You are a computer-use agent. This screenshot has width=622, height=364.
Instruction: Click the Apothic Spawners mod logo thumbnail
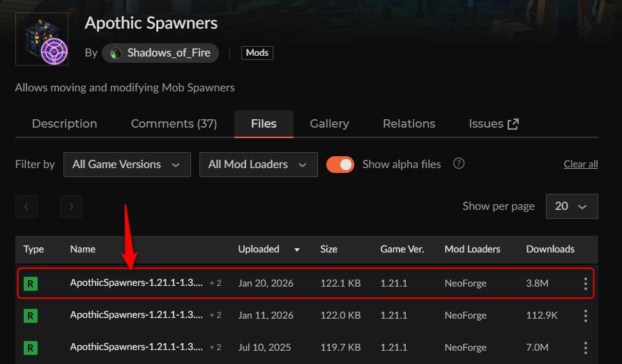[42, 39]
